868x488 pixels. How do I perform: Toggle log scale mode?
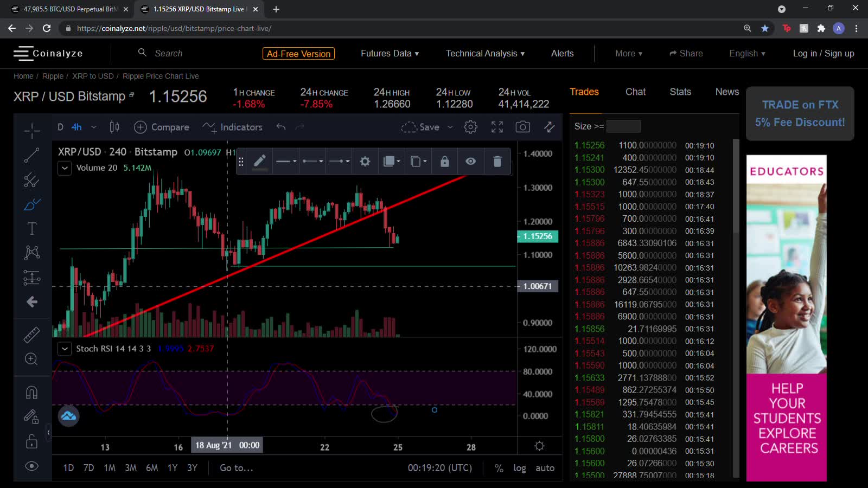pyautogui.click(x=520, y=468)
